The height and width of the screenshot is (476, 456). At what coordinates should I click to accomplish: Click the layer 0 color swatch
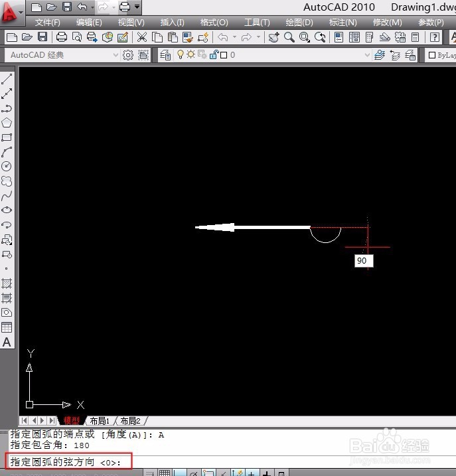click(x=224, y=55)
